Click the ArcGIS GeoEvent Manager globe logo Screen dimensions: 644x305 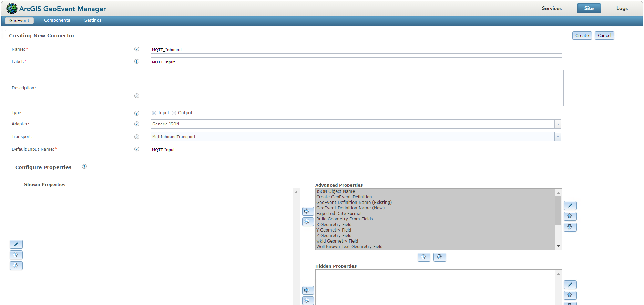click(12, 8)
